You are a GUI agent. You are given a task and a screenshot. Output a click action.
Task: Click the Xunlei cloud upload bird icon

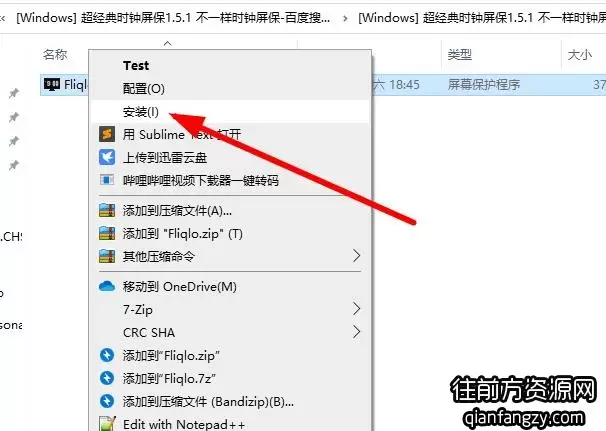107,157
